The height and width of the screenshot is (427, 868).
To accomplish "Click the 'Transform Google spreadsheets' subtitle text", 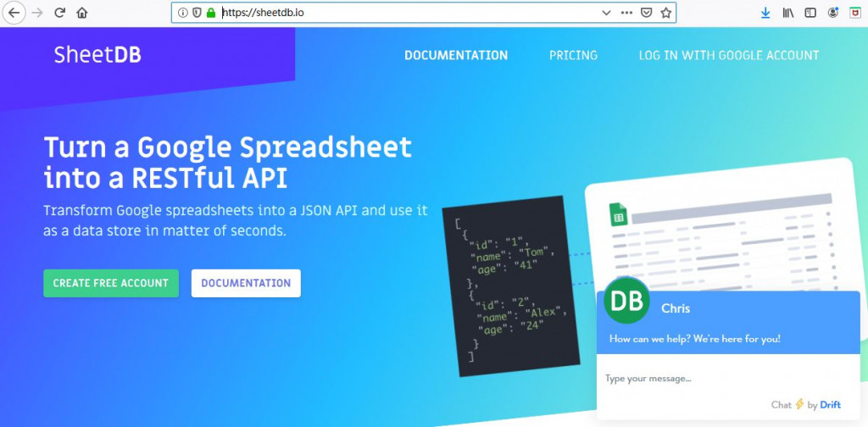I will coord(236,220).
